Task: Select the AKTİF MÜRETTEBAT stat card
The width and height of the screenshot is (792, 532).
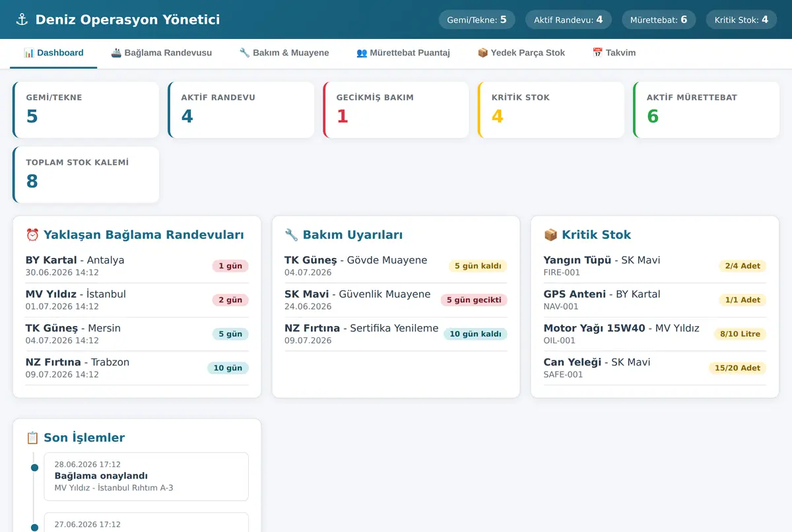Action: [706, 110]
